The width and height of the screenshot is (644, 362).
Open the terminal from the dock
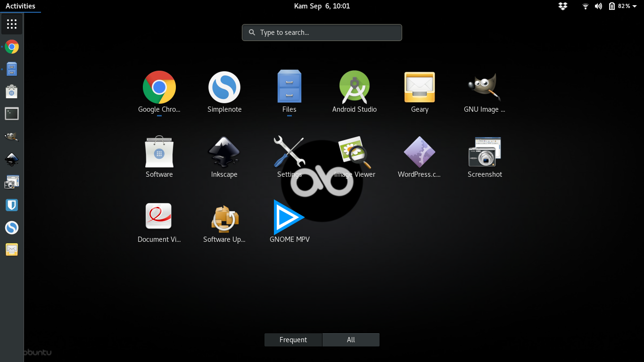pos(11,114)
